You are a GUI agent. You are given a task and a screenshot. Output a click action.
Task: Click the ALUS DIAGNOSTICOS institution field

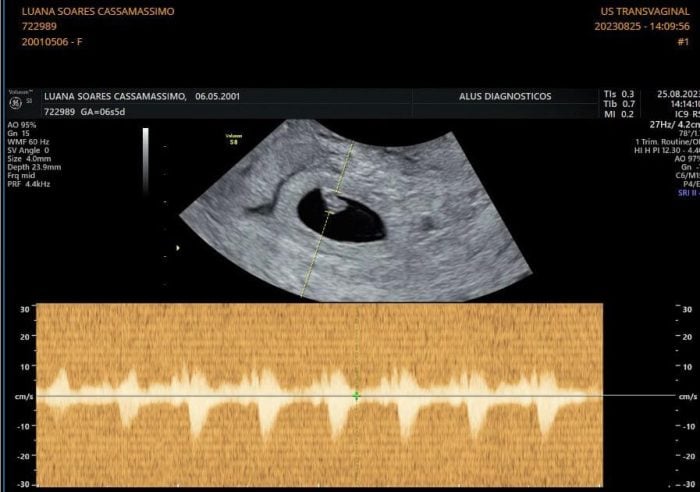(510, 96)
